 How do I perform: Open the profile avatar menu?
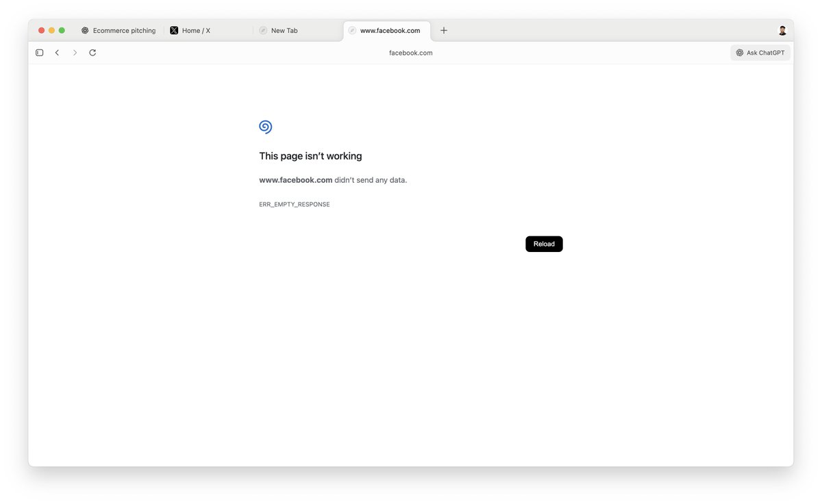tap(782, 30)
